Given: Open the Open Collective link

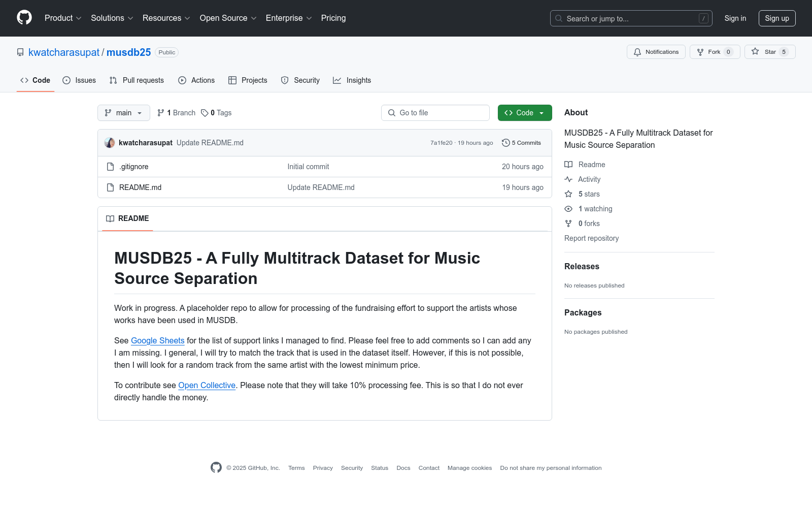Looking at the screenshot, I should [x=207, y=386].
